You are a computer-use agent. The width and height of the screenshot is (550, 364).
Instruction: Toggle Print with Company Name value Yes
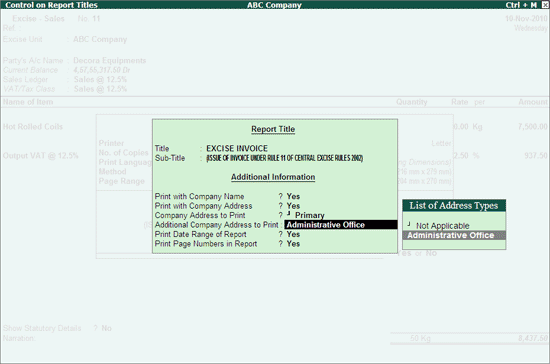(293, 196)
